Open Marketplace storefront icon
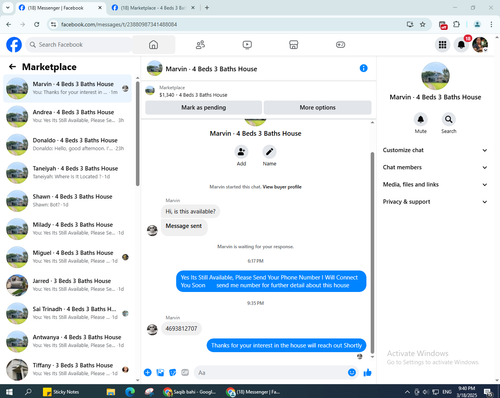The image size is (500, 398). 294,45
